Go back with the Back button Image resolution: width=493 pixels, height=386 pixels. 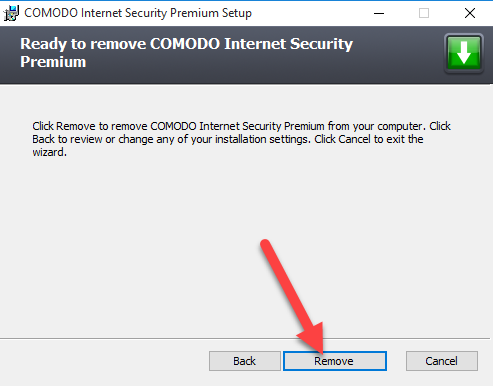pos(245,361)
